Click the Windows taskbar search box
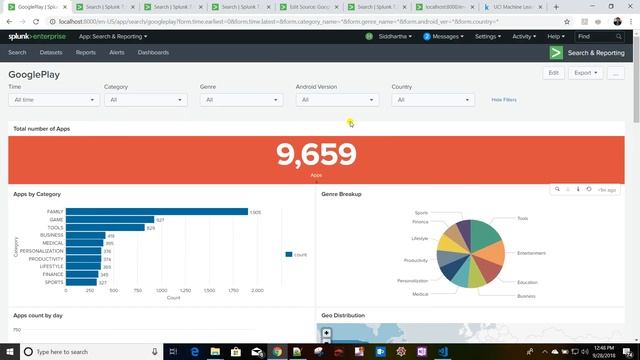Image resolution: width=640 pixels, height=360 pixels. point(90,351)
